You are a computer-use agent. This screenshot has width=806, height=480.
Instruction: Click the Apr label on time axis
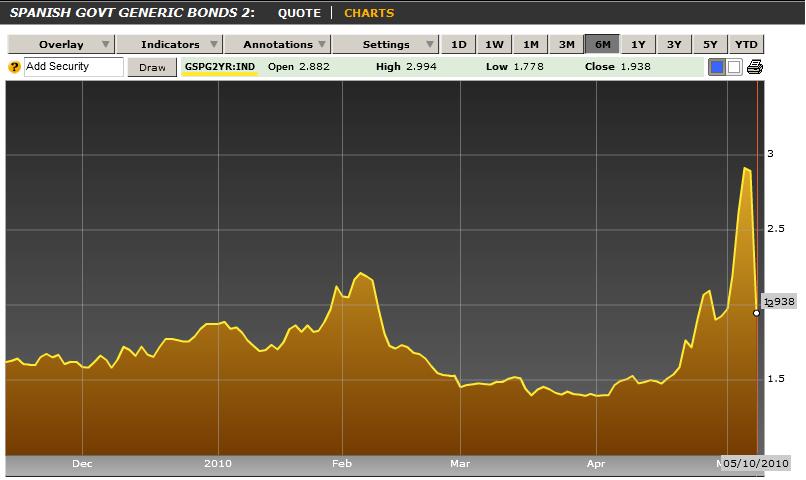coord(596,464)
